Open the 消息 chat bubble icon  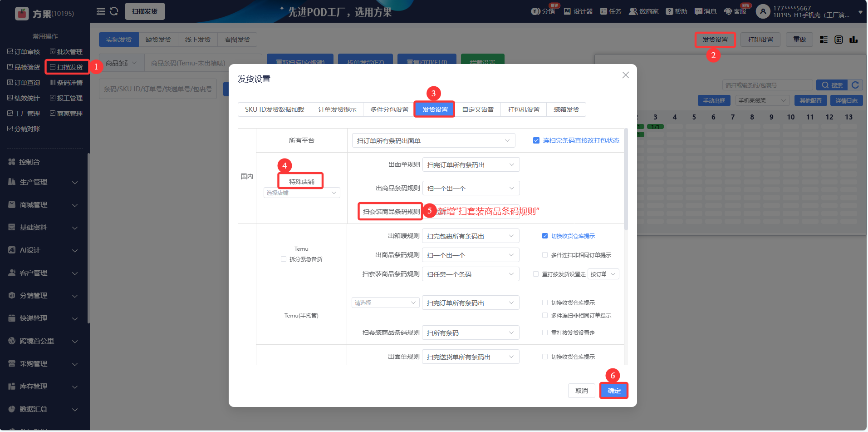tap(698, 11)
